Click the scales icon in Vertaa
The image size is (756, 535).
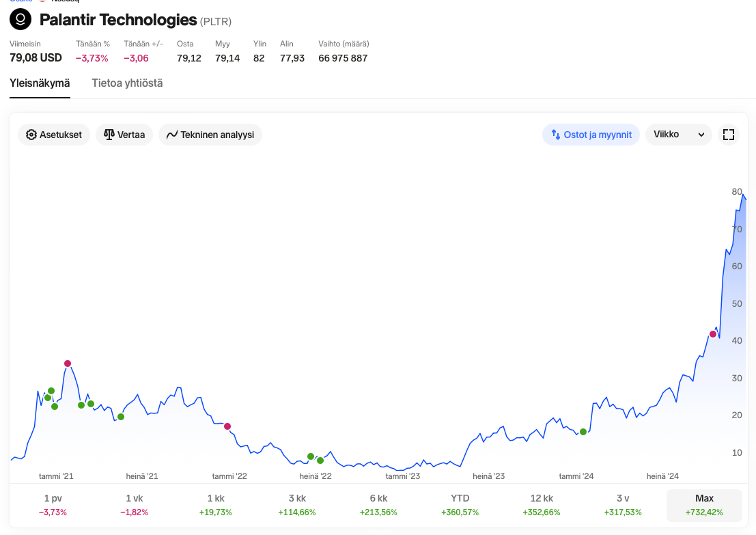pos(109,135)
